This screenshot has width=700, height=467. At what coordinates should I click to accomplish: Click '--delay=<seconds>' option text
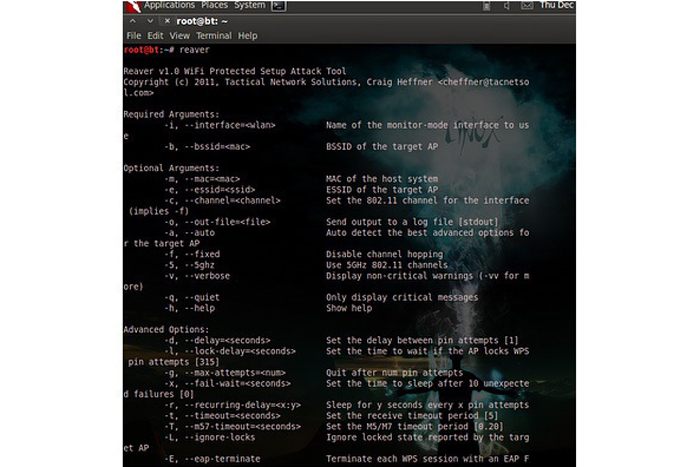227,340
